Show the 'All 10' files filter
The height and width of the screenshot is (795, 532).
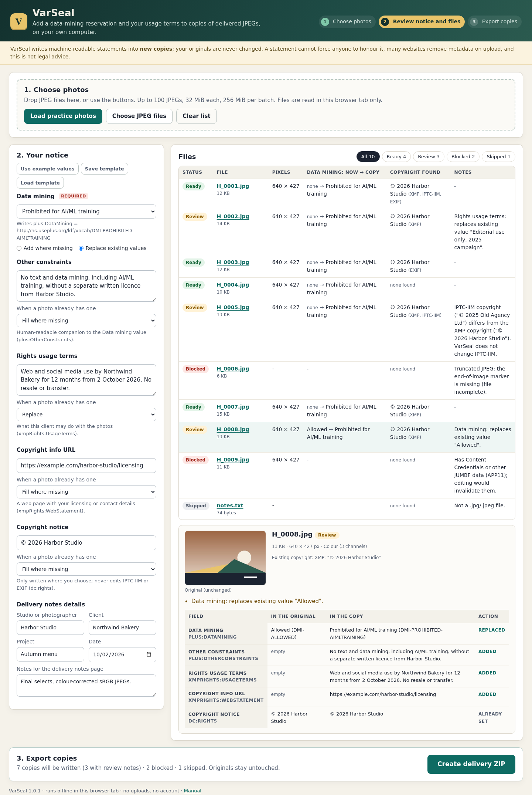tap(368, 157)
